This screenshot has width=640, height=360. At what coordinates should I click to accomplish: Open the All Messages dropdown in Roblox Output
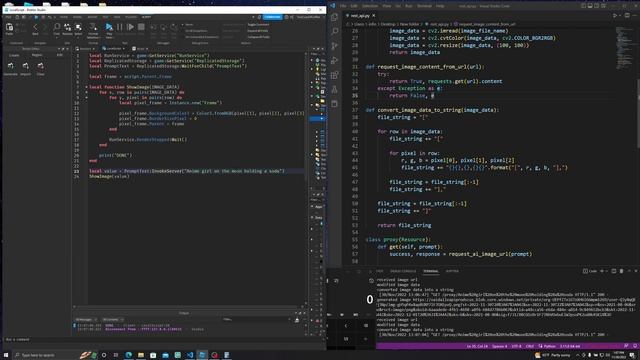pos(86,320)
